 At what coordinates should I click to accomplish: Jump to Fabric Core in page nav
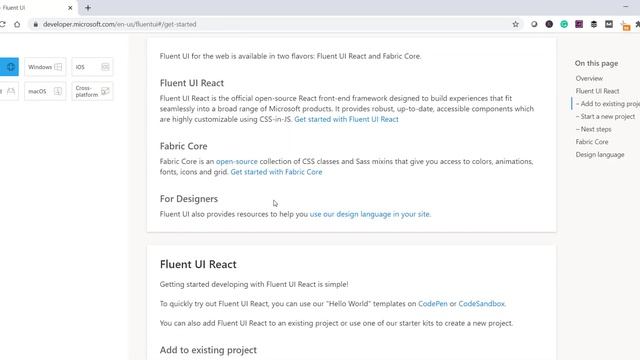click(x=592, y=142)
